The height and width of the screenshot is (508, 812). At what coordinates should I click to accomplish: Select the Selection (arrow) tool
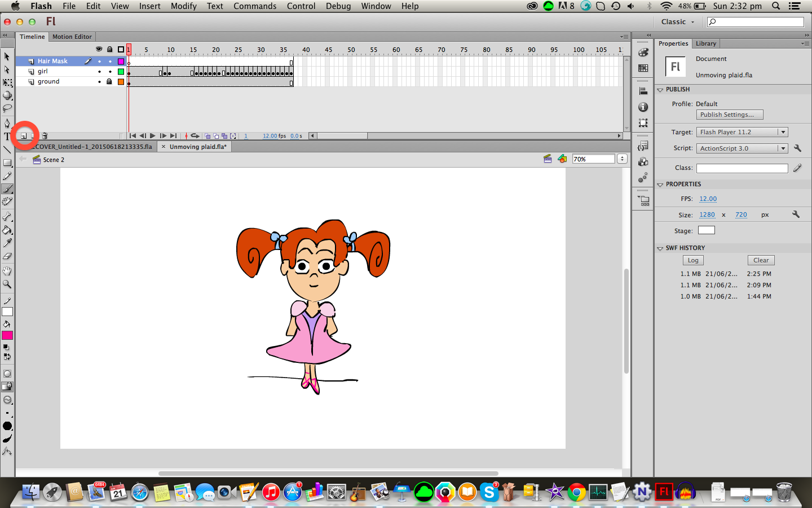coord(7,56)
